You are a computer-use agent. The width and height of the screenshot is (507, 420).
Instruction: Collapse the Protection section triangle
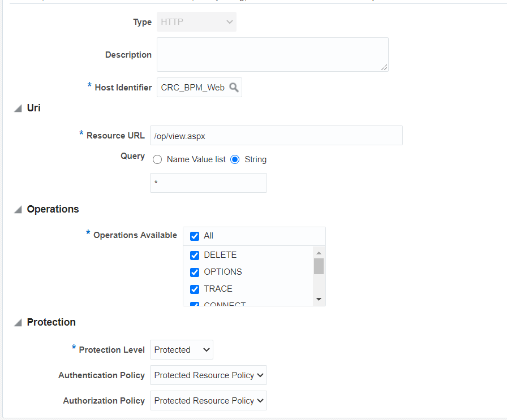[18, 322]
